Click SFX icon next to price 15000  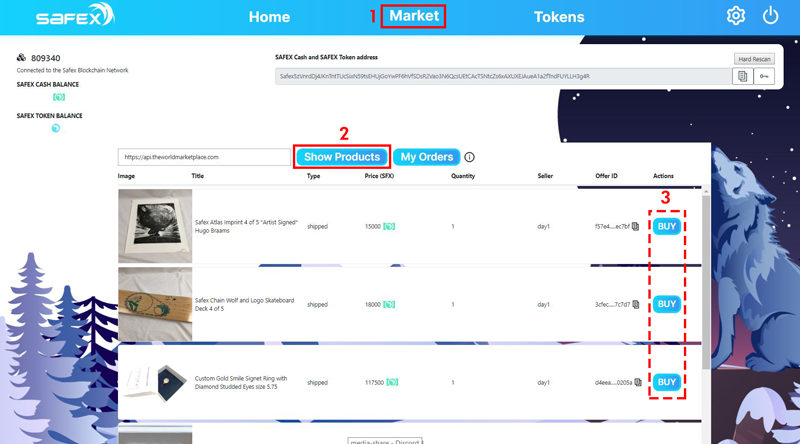(389, 226)
